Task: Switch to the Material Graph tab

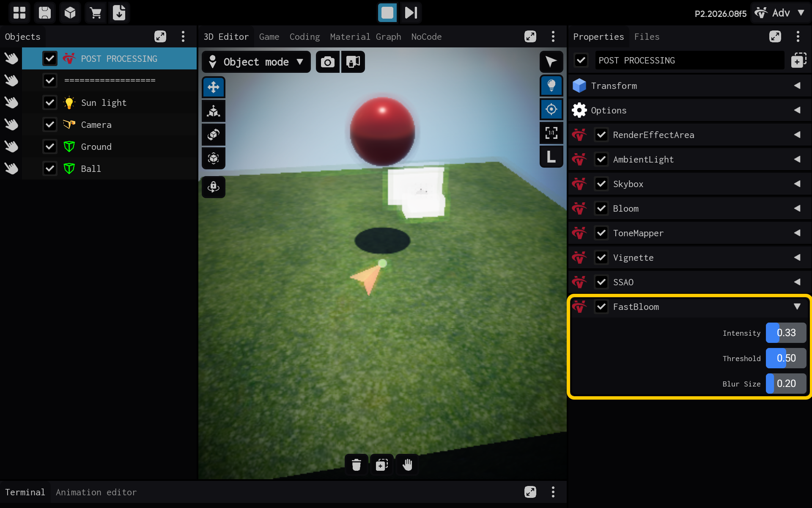Action: click(x=365, y=37)
